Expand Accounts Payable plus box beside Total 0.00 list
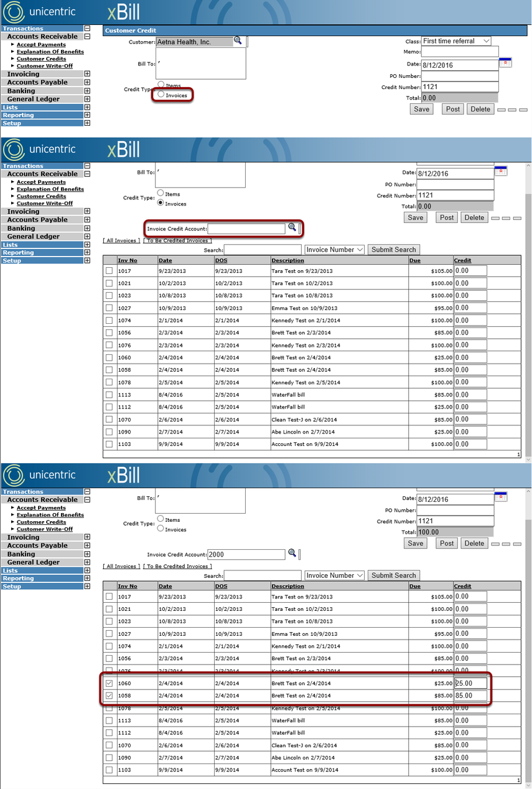Screen dimensions: 532x789 click(87, 220)
